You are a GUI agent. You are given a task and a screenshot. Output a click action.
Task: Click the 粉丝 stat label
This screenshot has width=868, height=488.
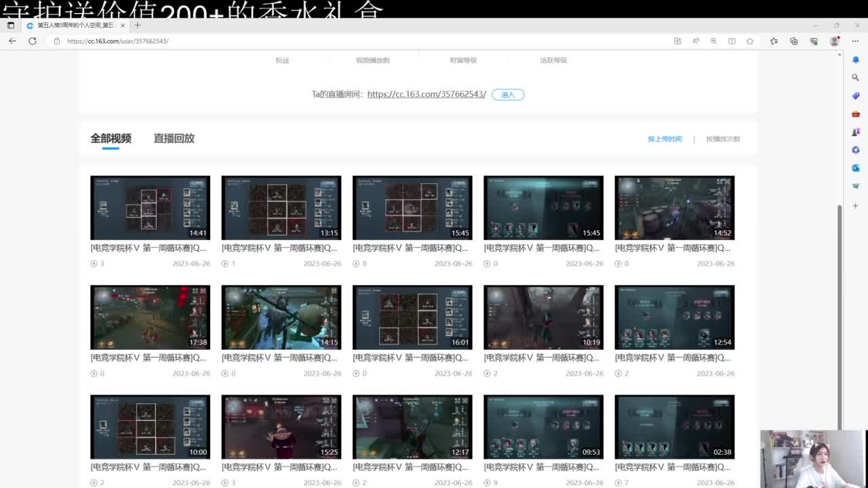point(282,60)
